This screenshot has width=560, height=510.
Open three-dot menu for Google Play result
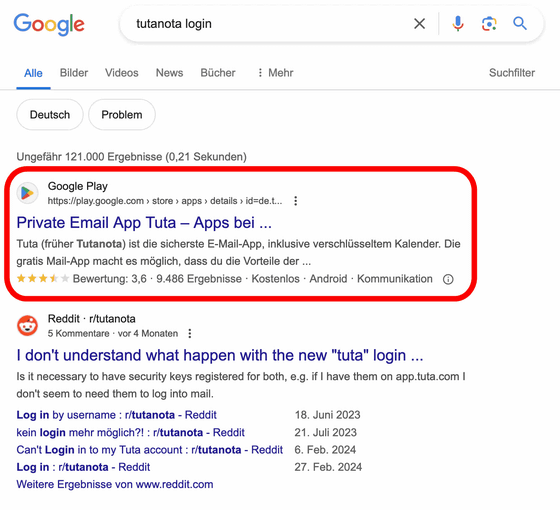tap(295, 201)
